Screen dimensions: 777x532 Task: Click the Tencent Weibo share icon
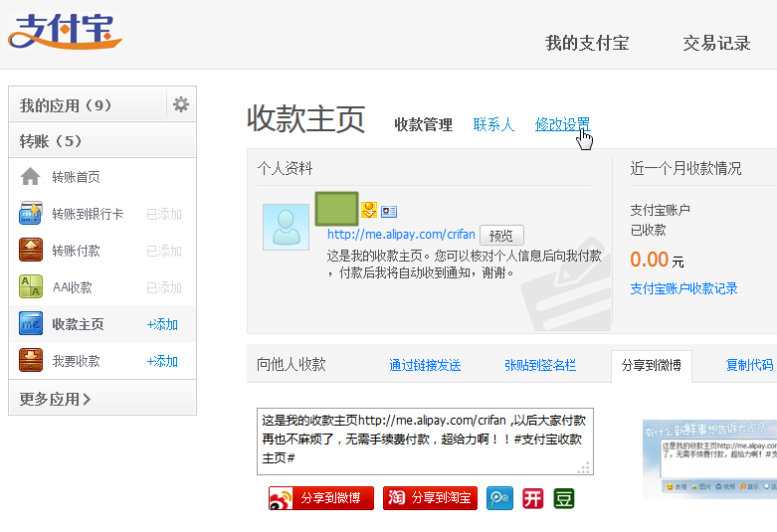[499, 498]
